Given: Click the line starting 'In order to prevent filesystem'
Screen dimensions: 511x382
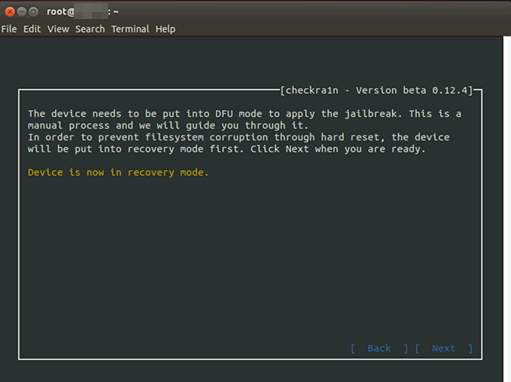Looking at the screenshot, I should [239, 137].
